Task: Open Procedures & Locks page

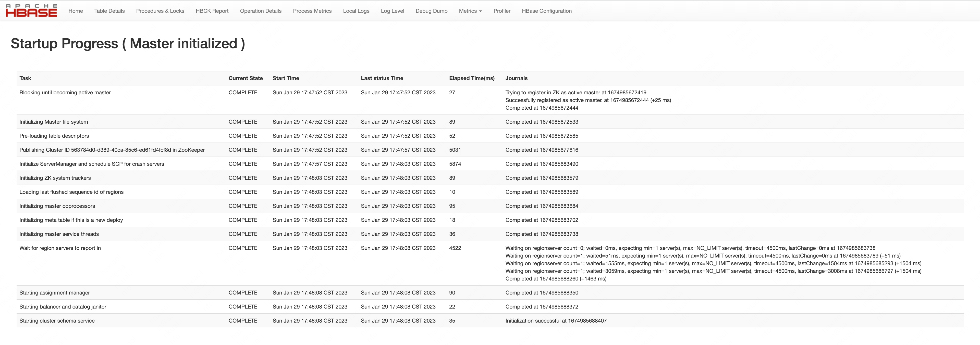Action: coord(160,11)
